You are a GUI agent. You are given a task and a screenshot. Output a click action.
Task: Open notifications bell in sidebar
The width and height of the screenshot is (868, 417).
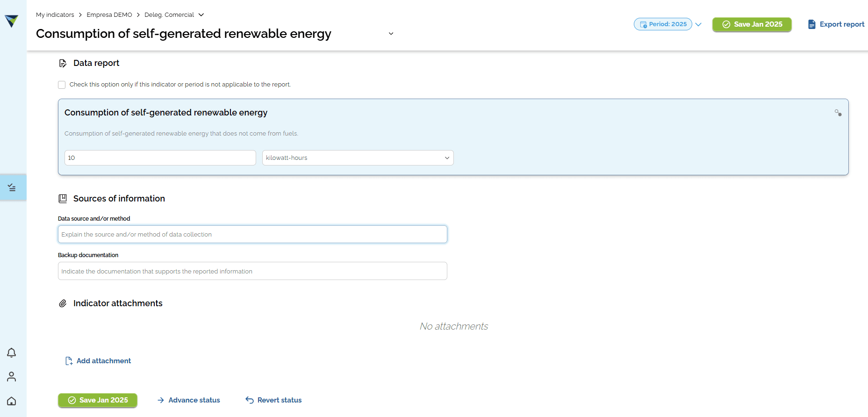click(x=12, y=352)
